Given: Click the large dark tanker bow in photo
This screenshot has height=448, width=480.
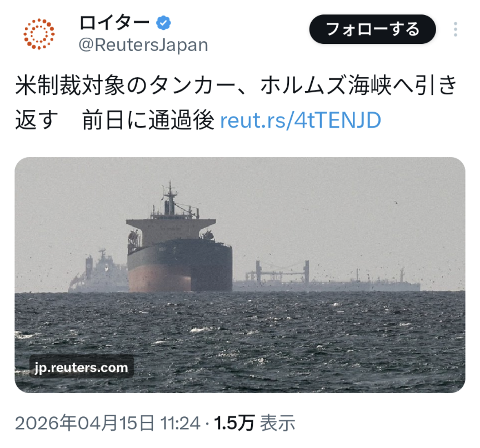Looking at the screenshot, I should (x=179, y=264).
